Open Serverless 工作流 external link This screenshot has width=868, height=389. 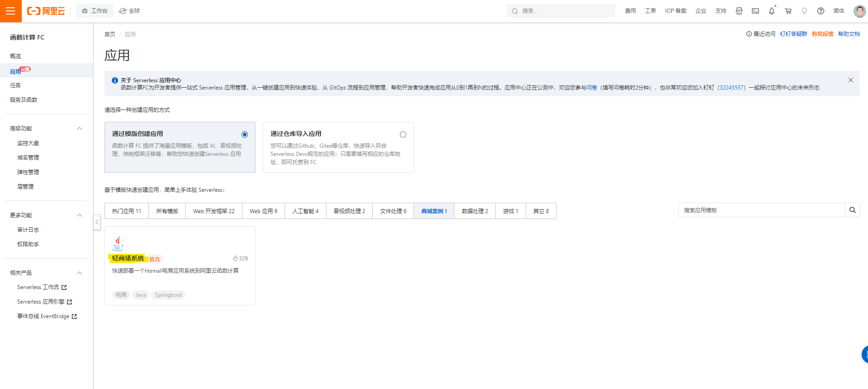tap(42, 287)
